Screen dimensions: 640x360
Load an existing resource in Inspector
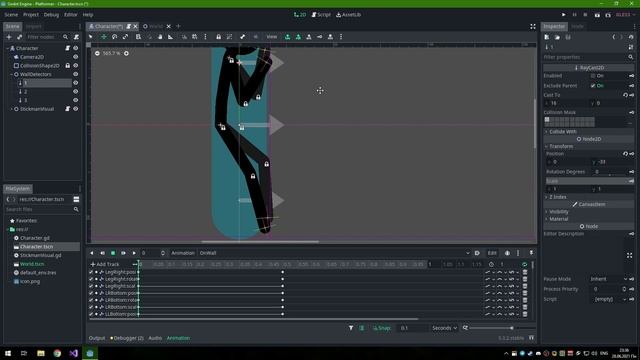[557, 37]
